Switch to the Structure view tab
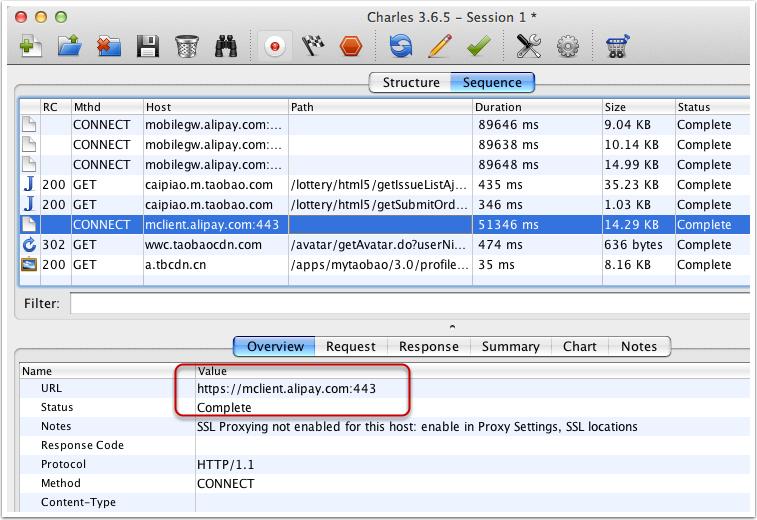Image resolution: width=757 pixels, height=520 pixels. coord(410,83)
